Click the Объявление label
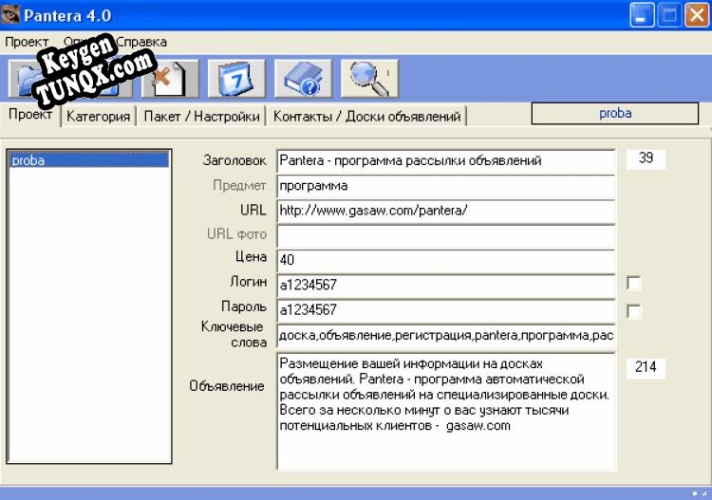Screen dimensions: 712x500 tap(227, 386)
